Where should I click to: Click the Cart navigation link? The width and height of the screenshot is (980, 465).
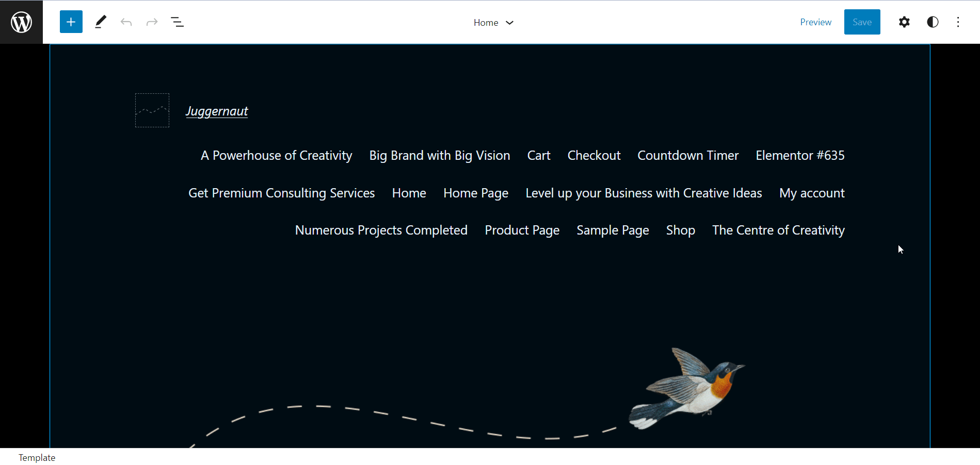(x=539, y=156)
